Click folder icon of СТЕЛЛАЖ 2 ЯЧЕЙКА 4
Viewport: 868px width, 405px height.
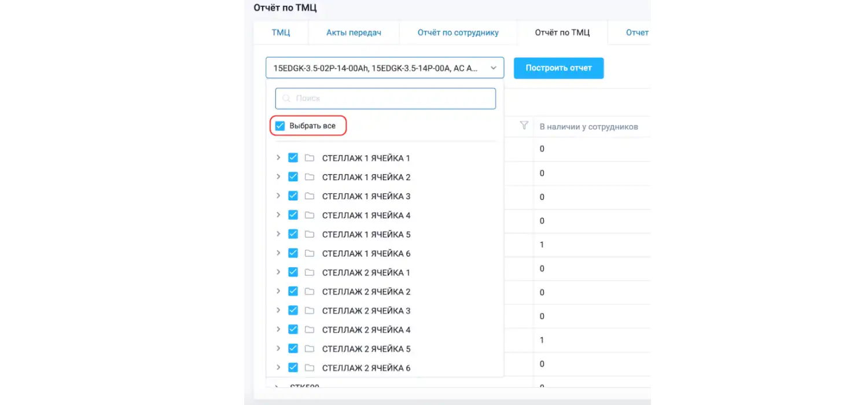tap(310, 330)
